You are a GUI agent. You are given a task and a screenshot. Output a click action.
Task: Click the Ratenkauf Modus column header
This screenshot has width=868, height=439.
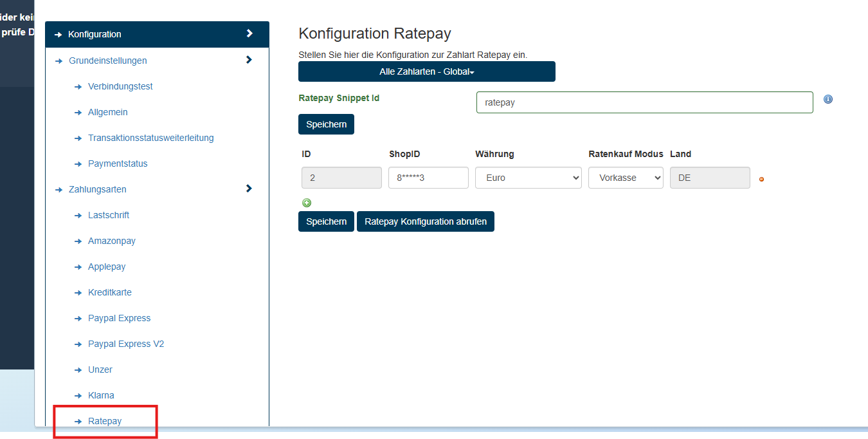[x=626, y=154]
